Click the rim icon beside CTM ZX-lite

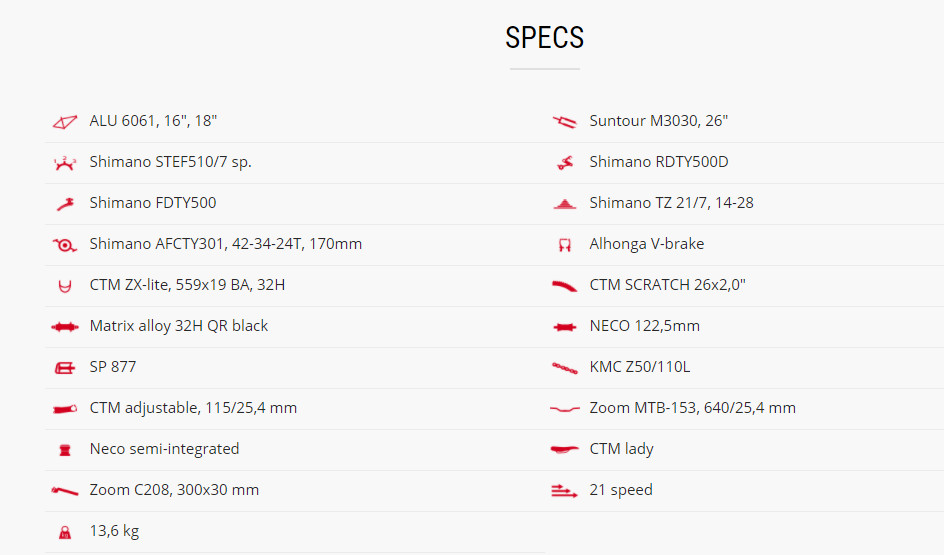64,286
